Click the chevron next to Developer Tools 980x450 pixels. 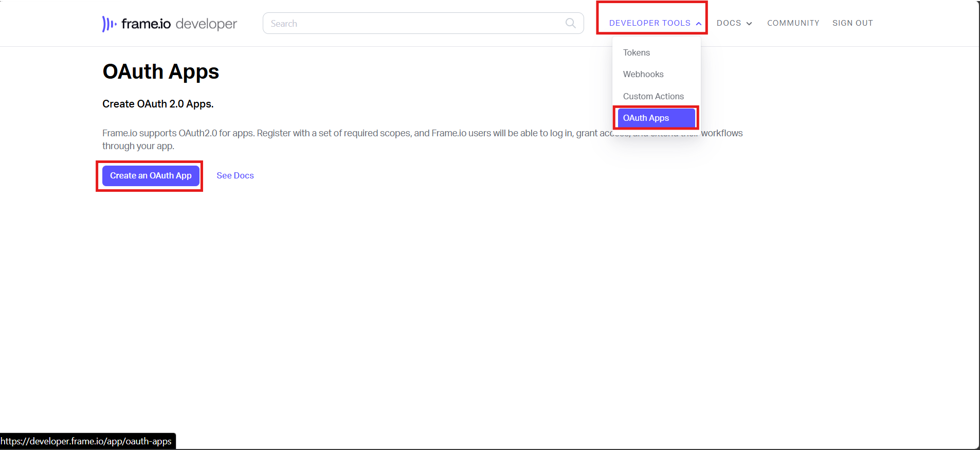point(699,24)
